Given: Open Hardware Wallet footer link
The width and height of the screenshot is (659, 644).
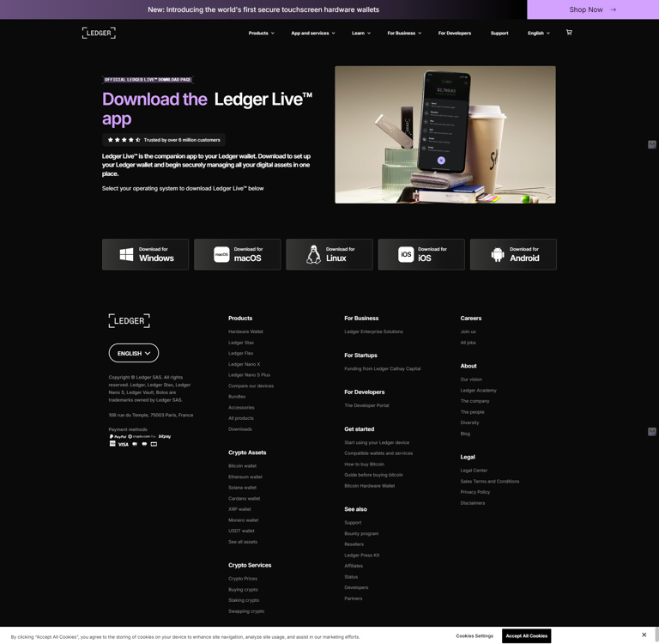Looking at the screenshot, I should point(245,331).
